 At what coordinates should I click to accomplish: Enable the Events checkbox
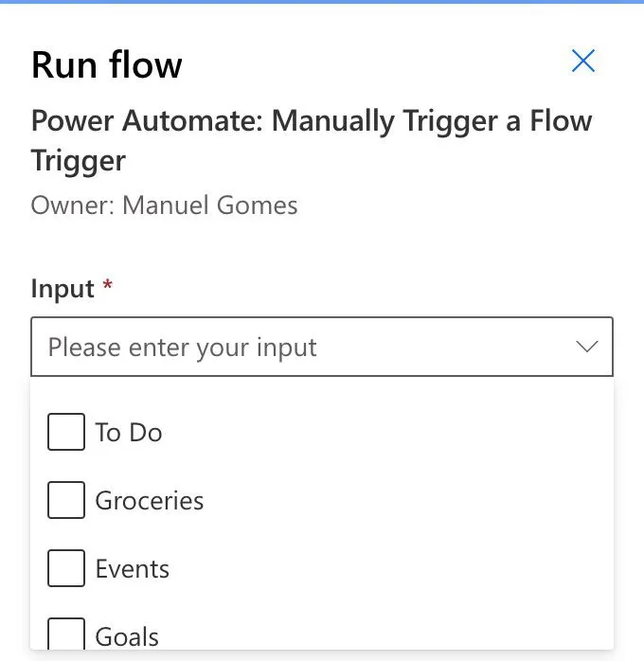(x=66, y=569)
